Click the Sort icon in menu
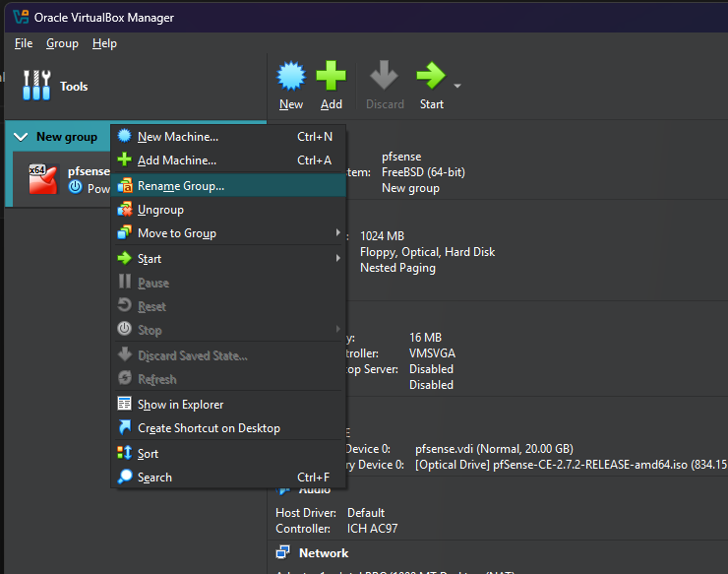This screenshot has width=728, height=574. pos(124,452)
